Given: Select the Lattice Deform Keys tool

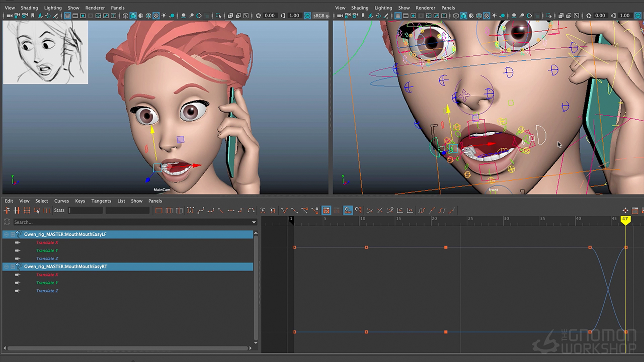Looking at the screenshot, I should coord(27,211).
